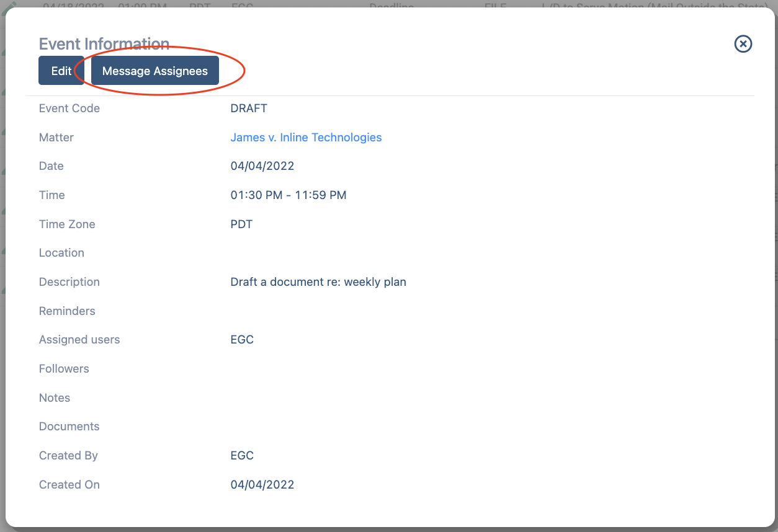
Task: Click the Message Assignees button
Action: (155, 71)
